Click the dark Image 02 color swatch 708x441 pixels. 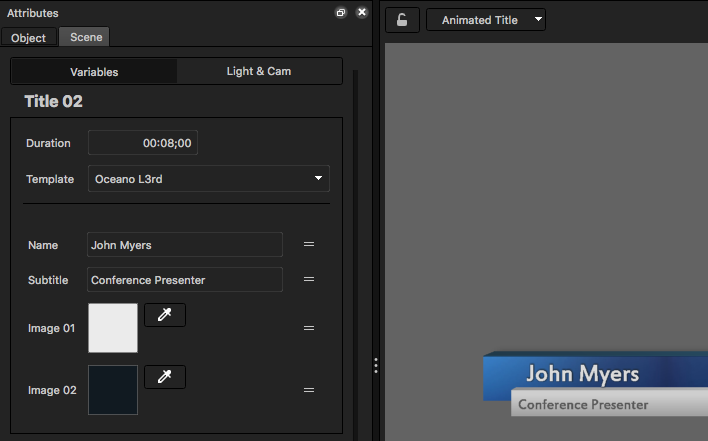tap(113, 390)
